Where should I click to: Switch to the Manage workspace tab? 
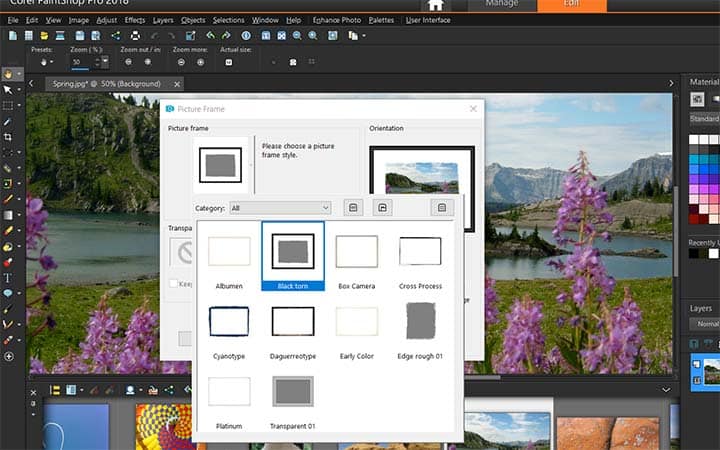[502, 5]
